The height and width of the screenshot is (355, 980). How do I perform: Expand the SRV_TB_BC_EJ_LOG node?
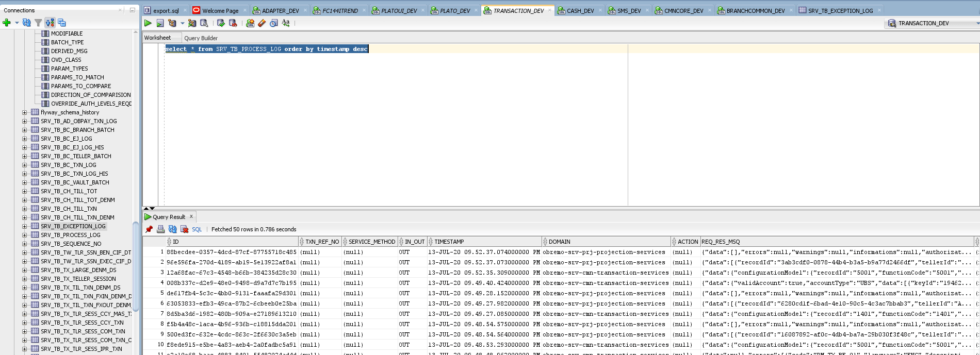point(24,139)
